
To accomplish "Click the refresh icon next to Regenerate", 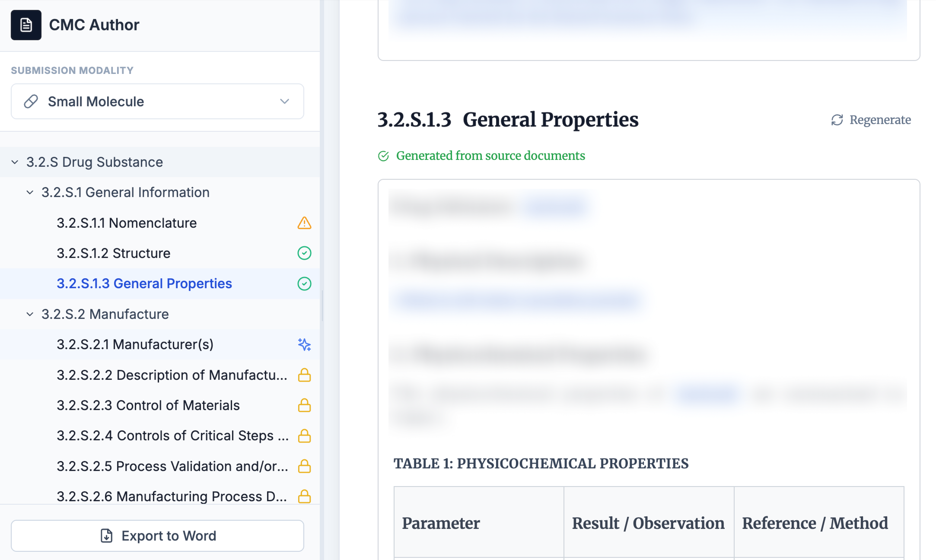I will point(837,120).
